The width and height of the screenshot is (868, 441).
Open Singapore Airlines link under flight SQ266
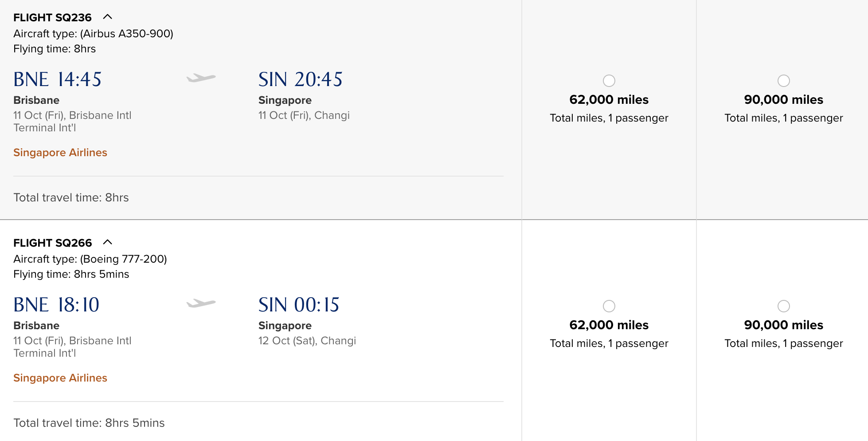(x=60, y=378)
